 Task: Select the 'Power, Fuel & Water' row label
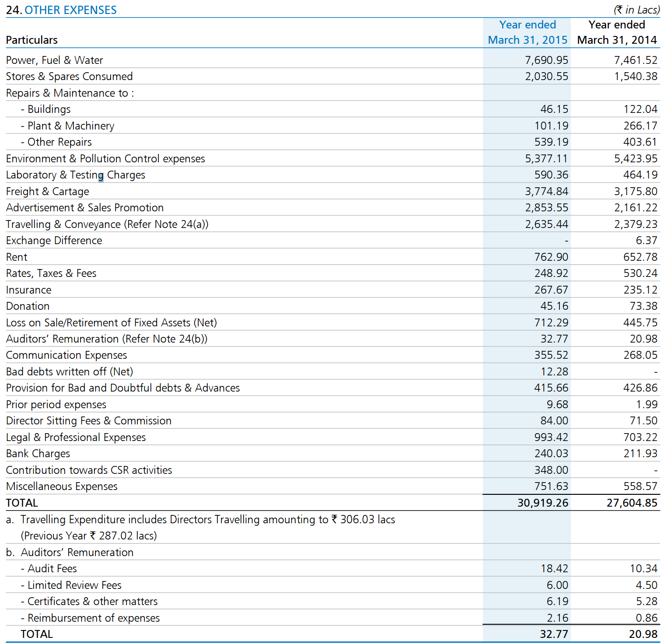tap(55, 60)
